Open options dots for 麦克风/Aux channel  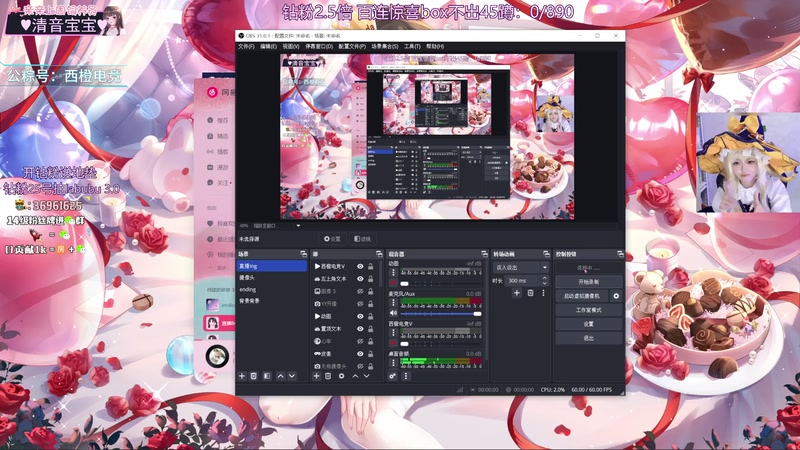pyautogui.click(x=393, y=303)
